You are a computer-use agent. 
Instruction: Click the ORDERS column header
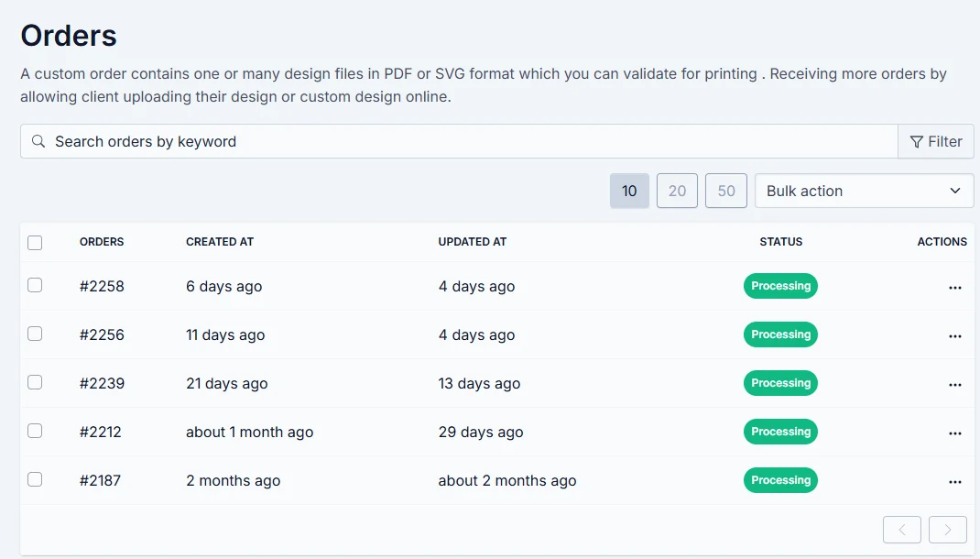click(x=102, y=242)
